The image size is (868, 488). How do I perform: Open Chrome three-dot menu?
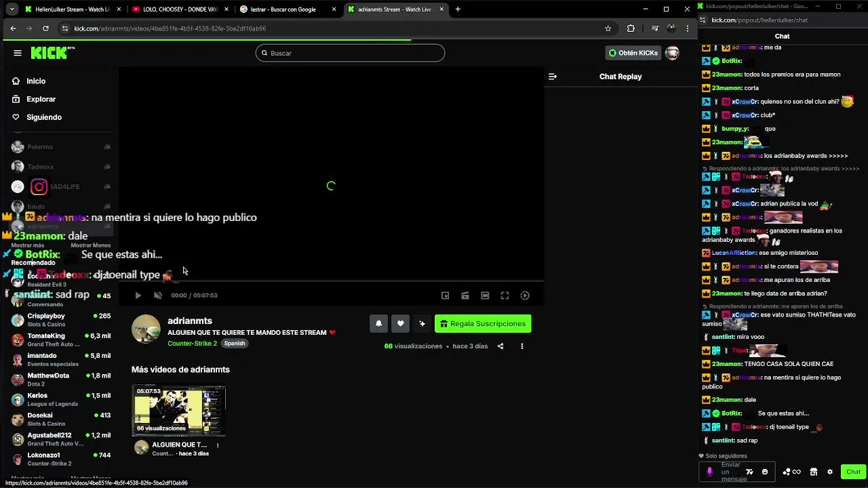[x=688, y=28]
